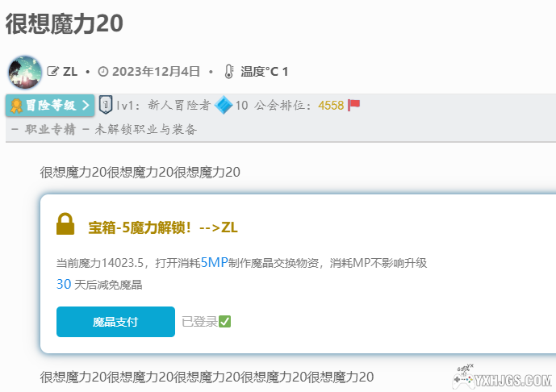Open guild ranking number 4558
Screen dimensions: 556x392
331,106
